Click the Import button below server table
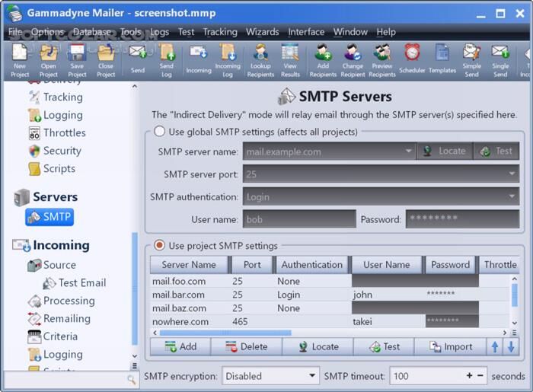This screenshot has width=533, height=392. point(451,346)
